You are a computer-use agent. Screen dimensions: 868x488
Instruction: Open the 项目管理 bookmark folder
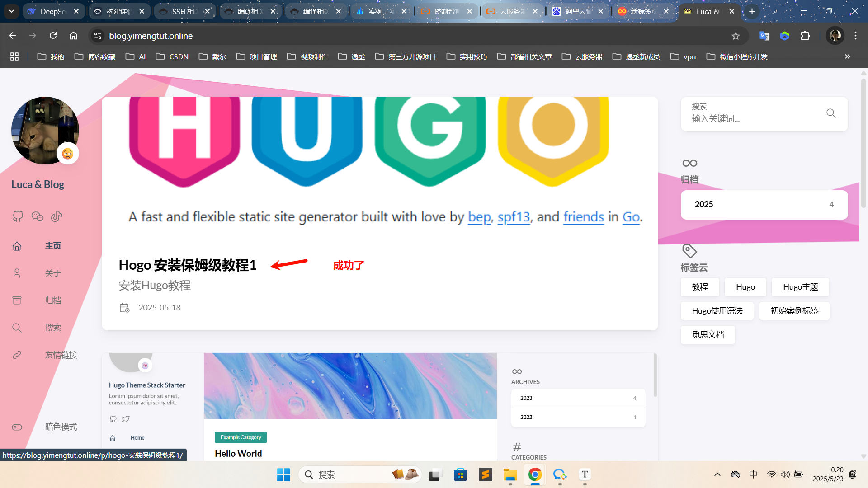pyautogui.click(x=257, y=56)
